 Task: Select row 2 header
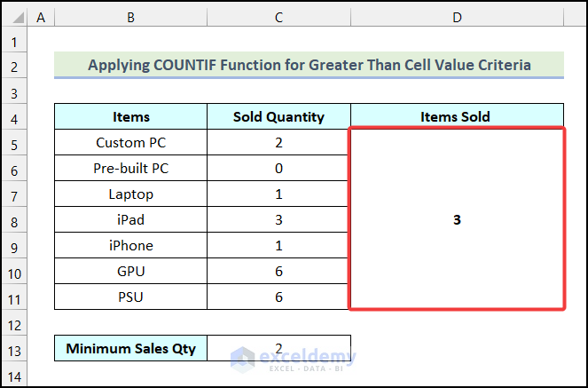(14, 66)
